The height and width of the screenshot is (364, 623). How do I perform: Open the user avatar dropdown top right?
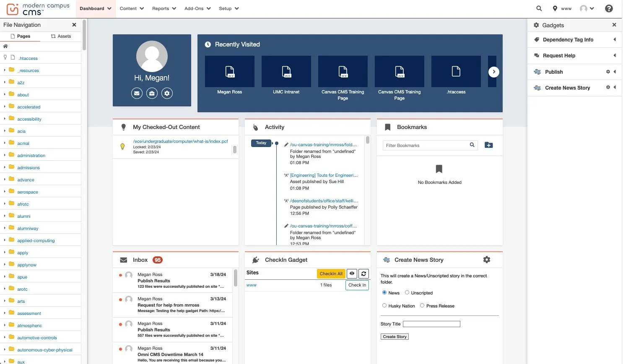pyautogui.click(x=587, y=8)
